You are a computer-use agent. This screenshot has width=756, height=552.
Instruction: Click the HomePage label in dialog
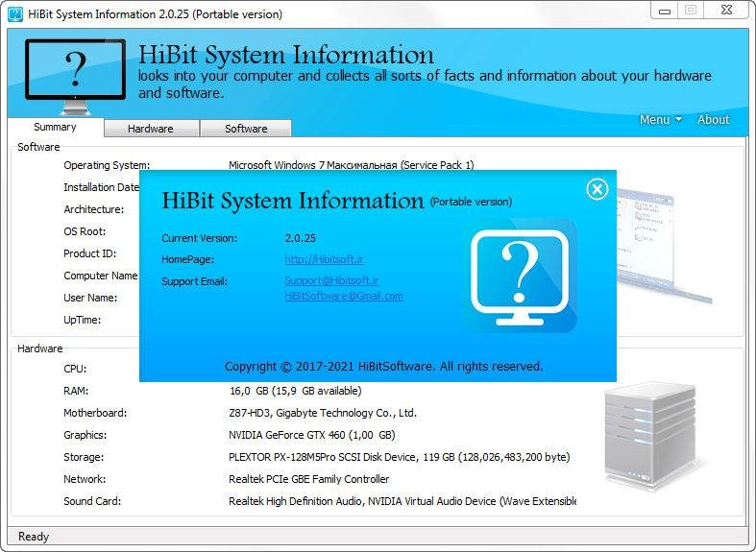click(187, 259)
